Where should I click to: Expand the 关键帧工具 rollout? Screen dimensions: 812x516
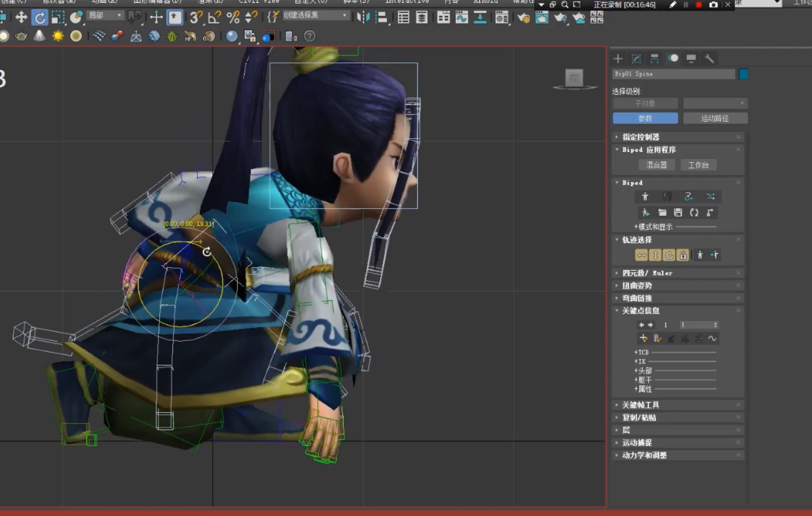click(678, 405)
